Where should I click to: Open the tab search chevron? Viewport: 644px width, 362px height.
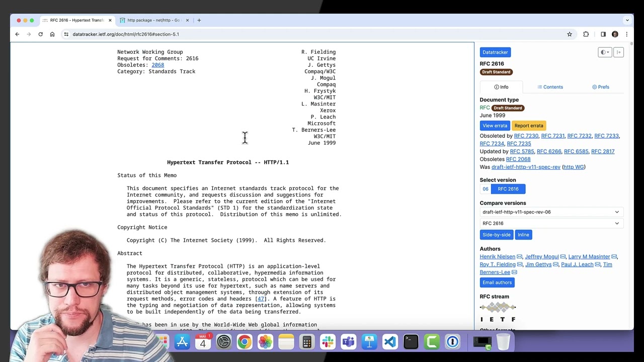627,20
